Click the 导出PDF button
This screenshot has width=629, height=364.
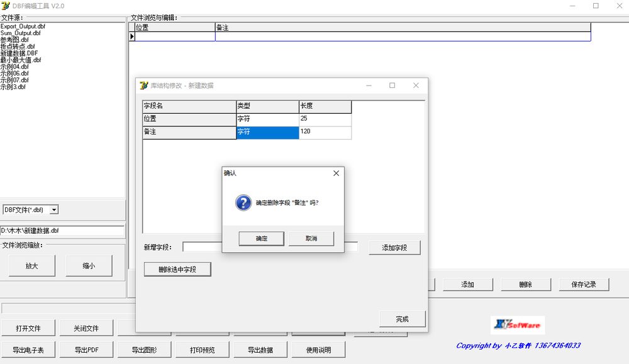click(86, 350)
